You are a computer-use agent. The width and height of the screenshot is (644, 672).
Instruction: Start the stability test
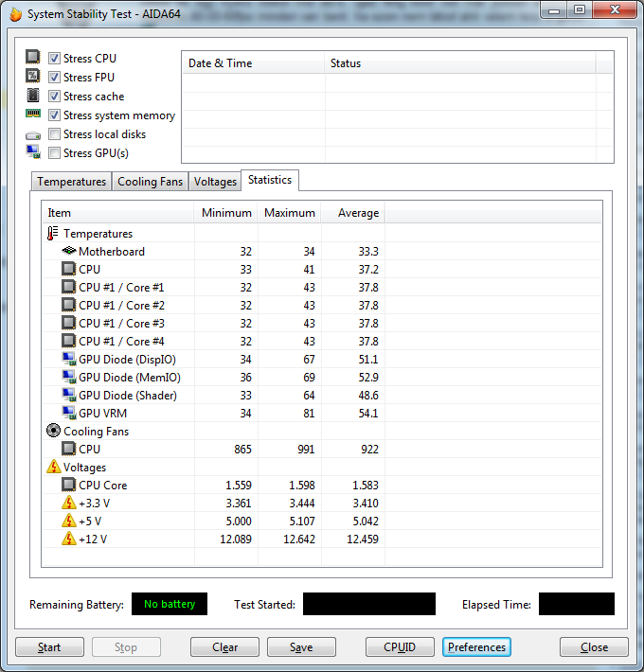49,646
